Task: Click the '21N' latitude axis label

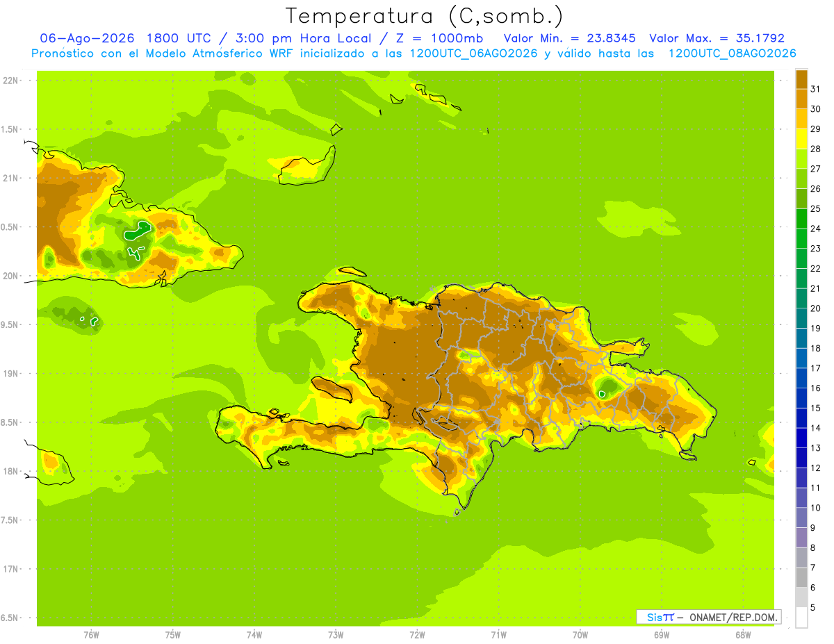Action: tap(10, 178)
